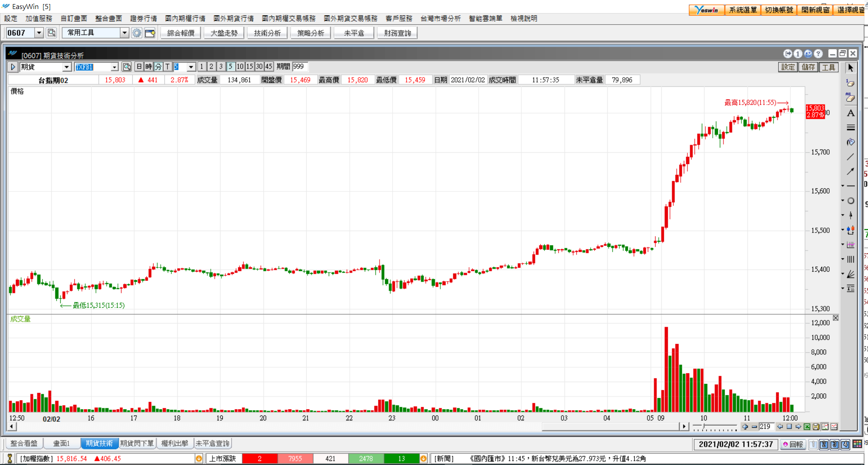Switch to the 期貨閃下單 tab
The height and width of the screenshot is (465, 868).
pyautogui.click(x=137, y=443)
